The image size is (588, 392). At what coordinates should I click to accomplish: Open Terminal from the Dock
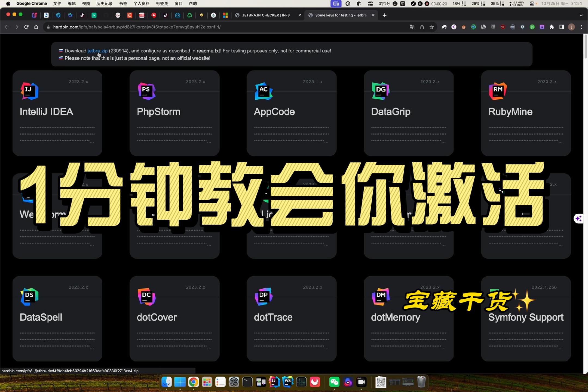(x=247, y=382)
